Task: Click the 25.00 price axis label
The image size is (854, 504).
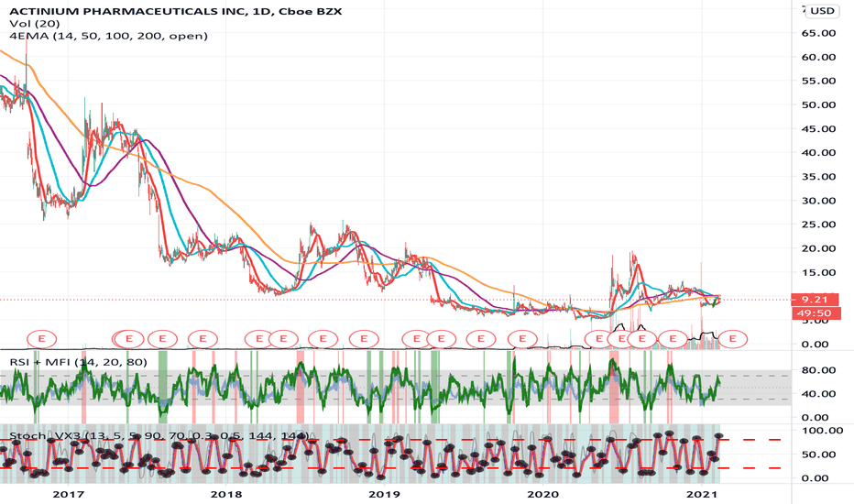Action: click(818, 225)
